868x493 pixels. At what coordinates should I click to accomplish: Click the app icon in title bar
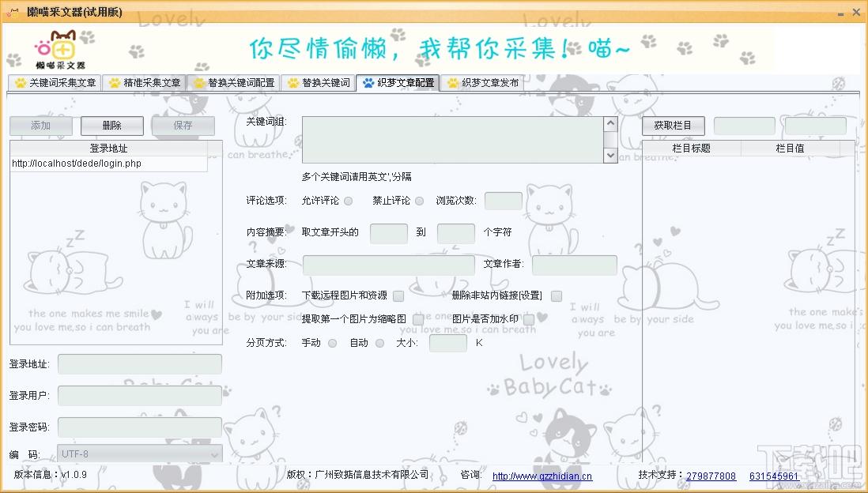(13, 13)
